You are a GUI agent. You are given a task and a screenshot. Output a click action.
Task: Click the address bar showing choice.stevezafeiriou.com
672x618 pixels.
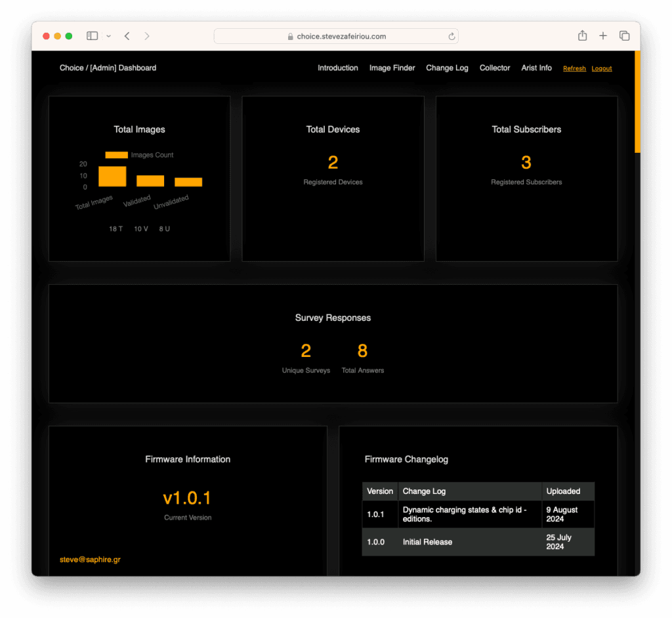(336, 37)
